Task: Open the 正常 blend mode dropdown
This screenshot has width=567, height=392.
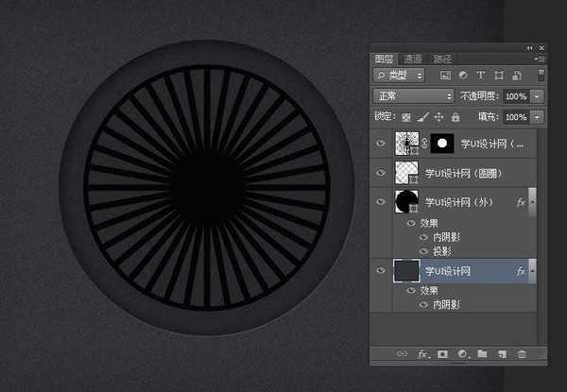Action: [x=414, y=96]
